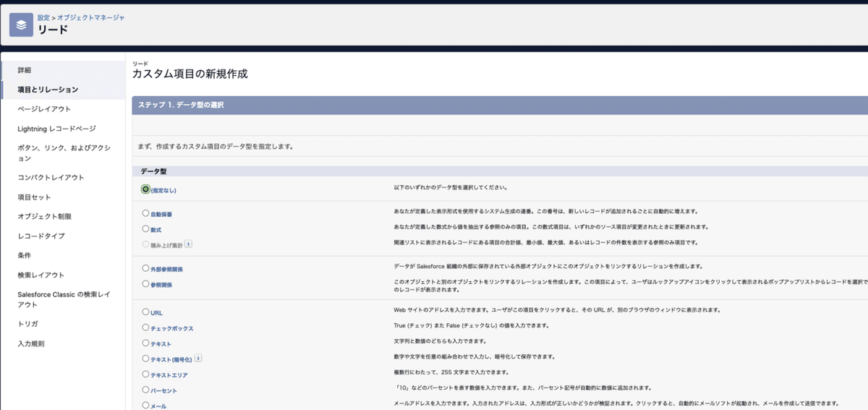Viewport: 868px width, 410px height.
Task: Click the description text for 自動採番
Action: pos(545,211)
